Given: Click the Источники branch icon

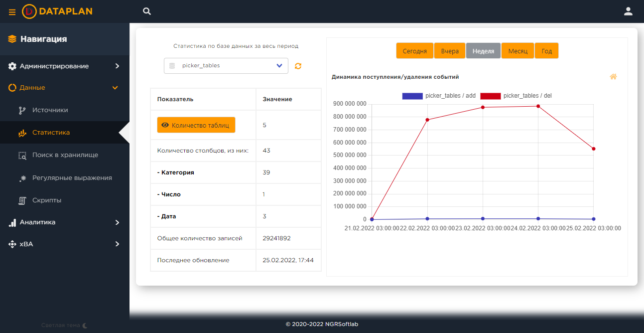Looking at the screenshot, I should click(22, 110).
